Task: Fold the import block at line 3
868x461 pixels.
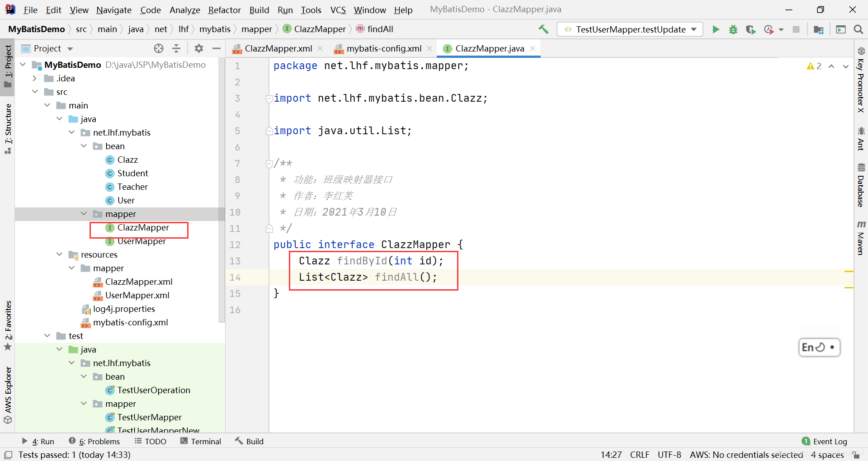Action: tap(269, 99)
